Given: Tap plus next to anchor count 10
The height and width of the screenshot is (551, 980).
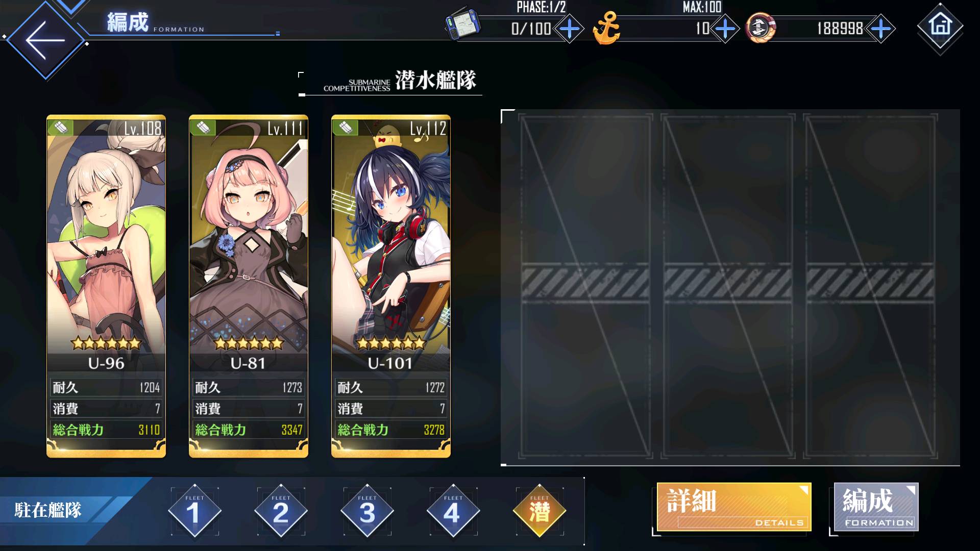Looking at the screenshot, I should pyautogui.click(x=725, y=29).
